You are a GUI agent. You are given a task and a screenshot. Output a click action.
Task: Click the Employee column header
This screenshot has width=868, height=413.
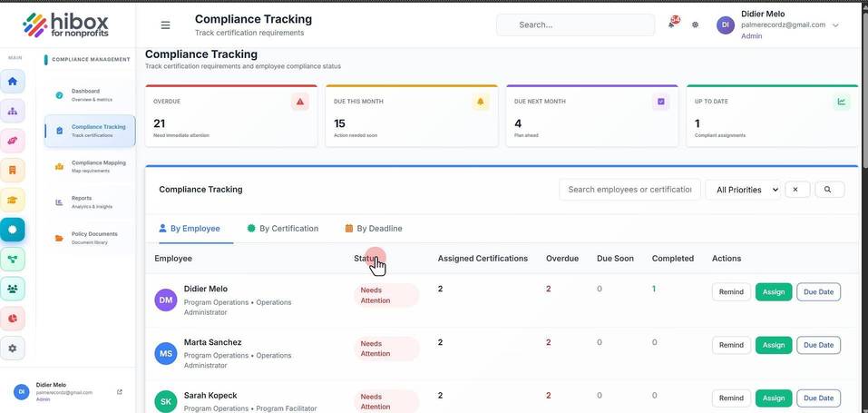[173, 259]
